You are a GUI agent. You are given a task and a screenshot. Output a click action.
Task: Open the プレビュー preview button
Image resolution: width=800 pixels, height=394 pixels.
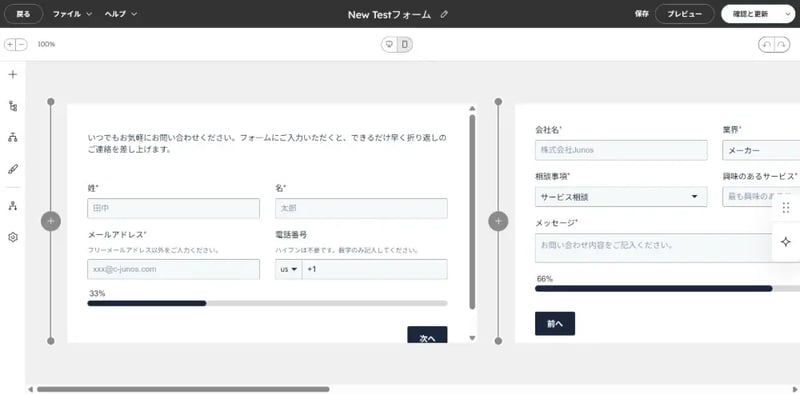pos(684,14)
